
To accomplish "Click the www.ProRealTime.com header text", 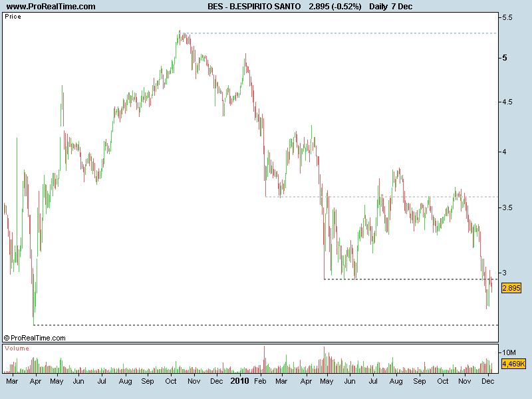I will [x=51, y=7].
